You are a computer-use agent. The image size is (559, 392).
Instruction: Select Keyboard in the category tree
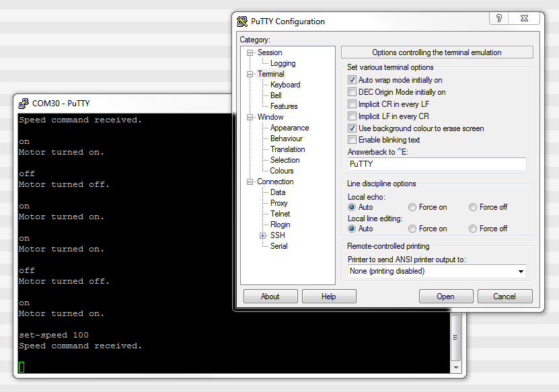point(285,85)
